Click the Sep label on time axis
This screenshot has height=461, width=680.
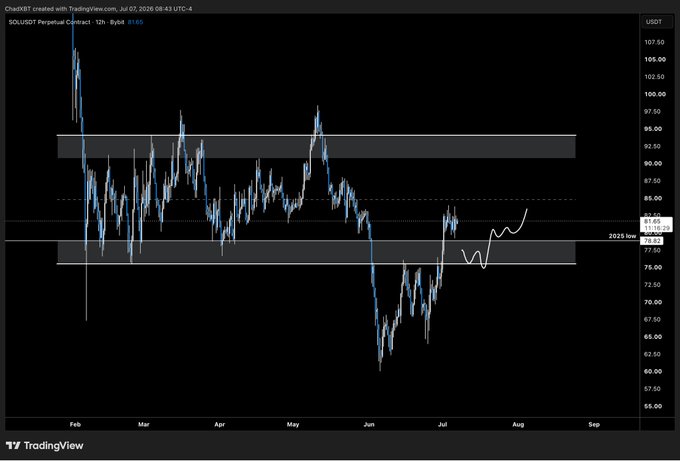[x=594, y=425]
